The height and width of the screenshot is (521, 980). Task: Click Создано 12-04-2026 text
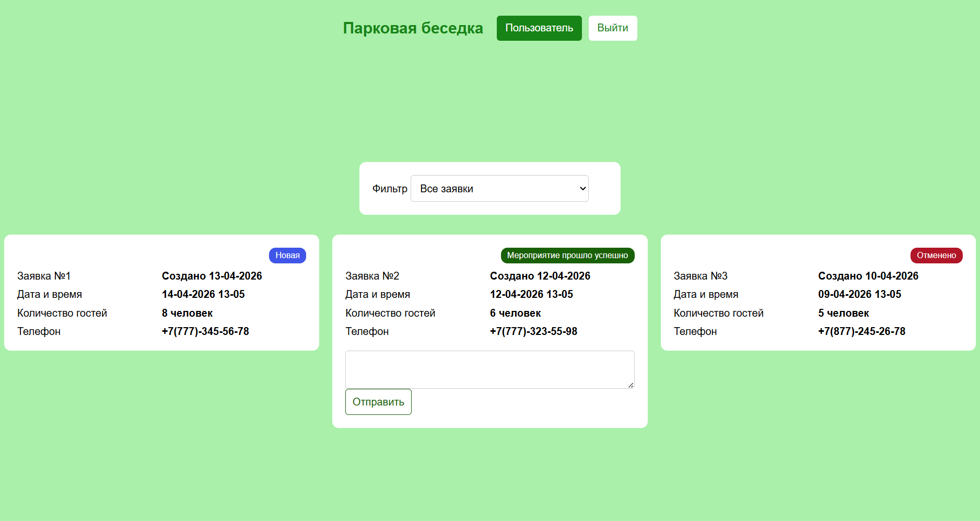click(540, 276)
